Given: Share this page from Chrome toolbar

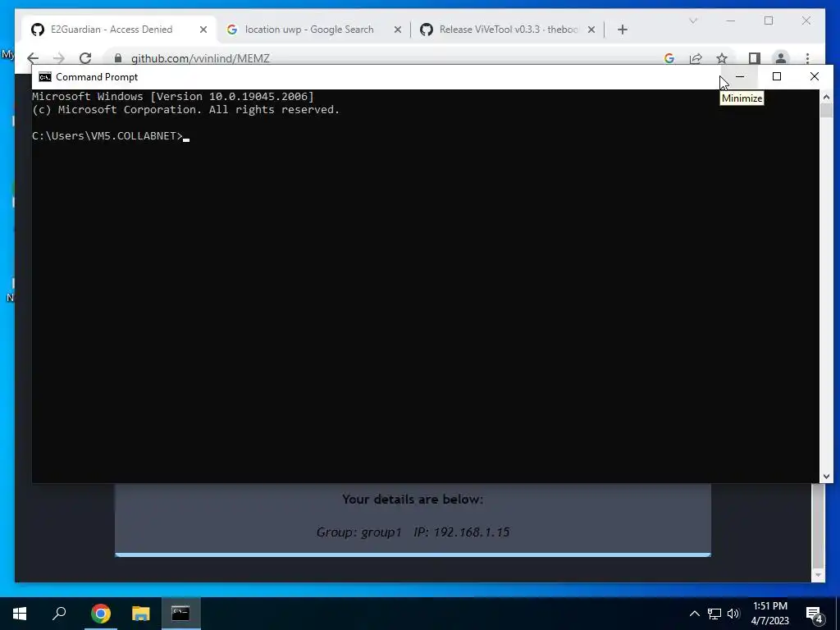Looking at the screenshot, I should (x=696, y=58).
